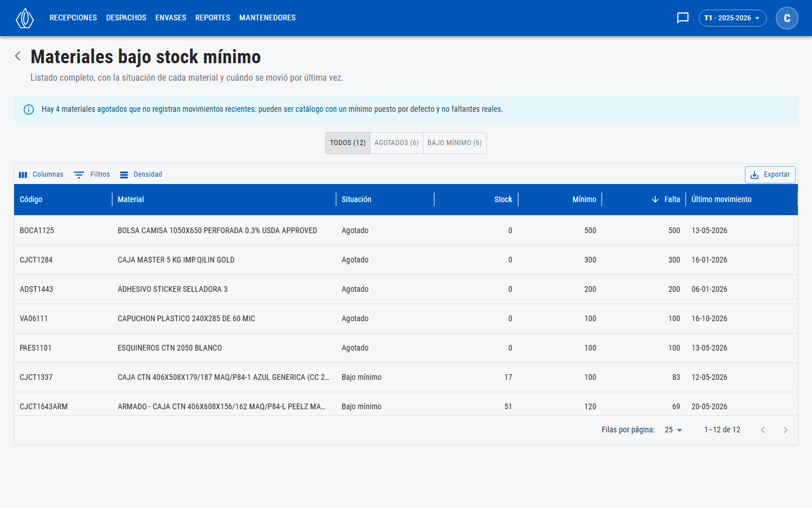
Task: Select the CJCT1284 code cell
Action: pyautogui.click(x=36, y=260)
